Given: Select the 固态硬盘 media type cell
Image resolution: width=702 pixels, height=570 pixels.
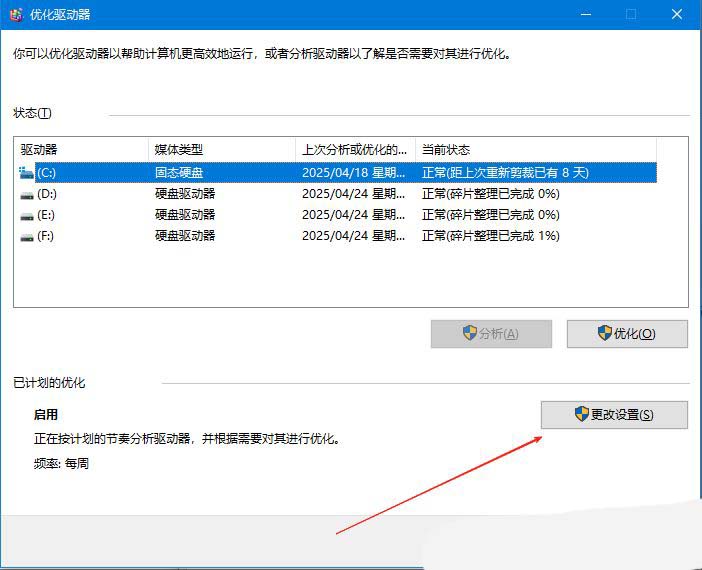Looking at the screenshot, I should (180, 172).
